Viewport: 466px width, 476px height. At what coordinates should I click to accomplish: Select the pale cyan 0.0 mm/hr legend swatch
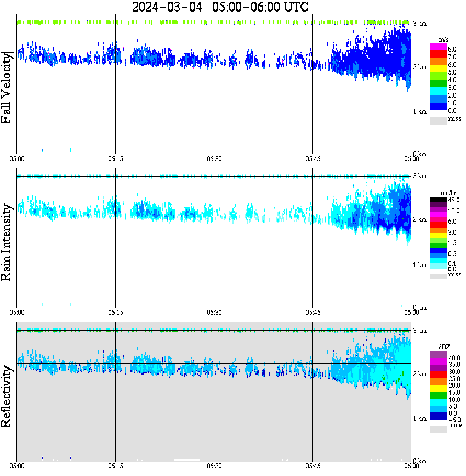coord(438,266)
